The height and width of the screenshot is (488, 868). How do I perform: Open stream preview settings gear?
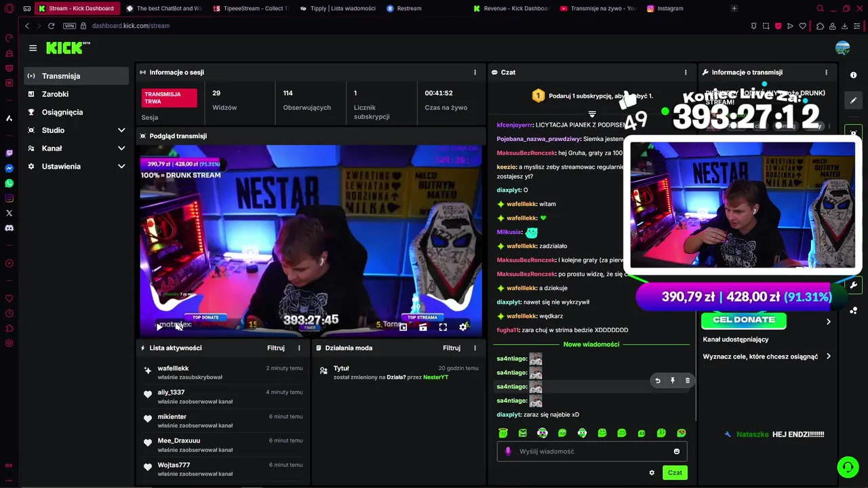pyautogui.click(x=463, y=327)
